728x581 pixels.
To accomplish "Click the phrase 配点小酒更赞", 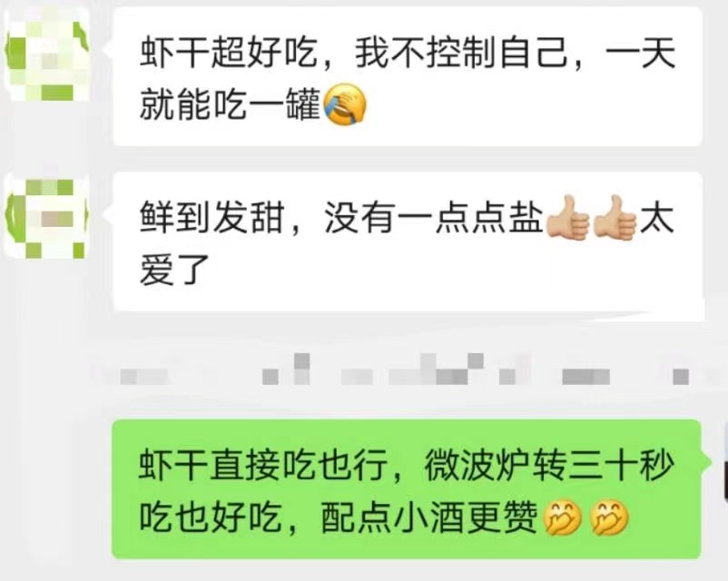I will click(430, 517).
